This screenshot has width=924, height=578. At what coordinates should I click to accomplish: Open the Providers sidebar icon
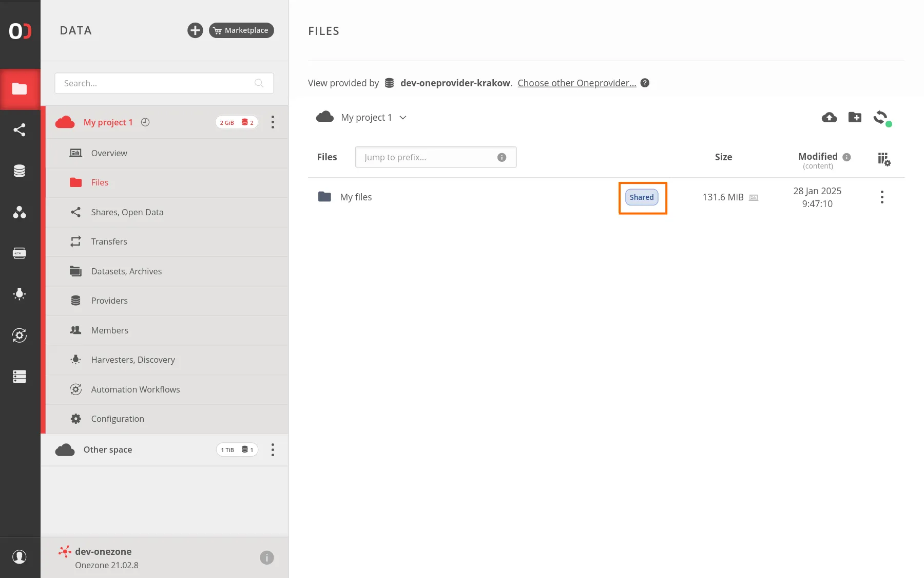pyautogui.click(x=20, y=171)
